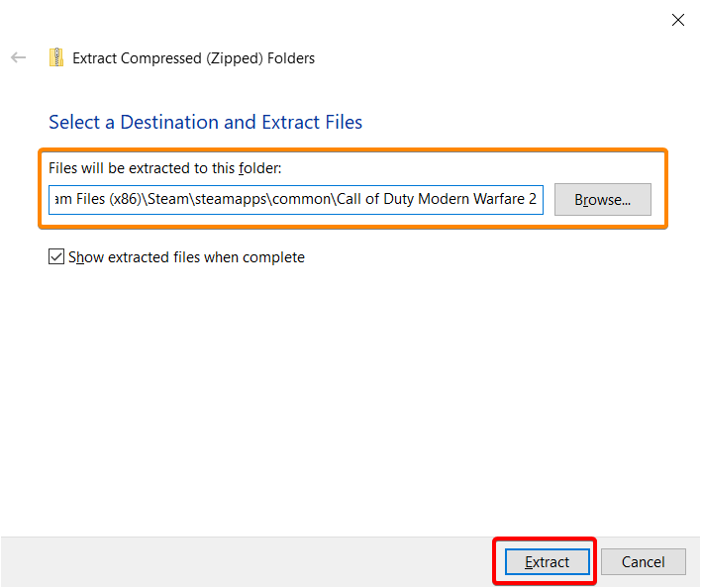Click the "Show extracted files when complete" label

[186, 257]
